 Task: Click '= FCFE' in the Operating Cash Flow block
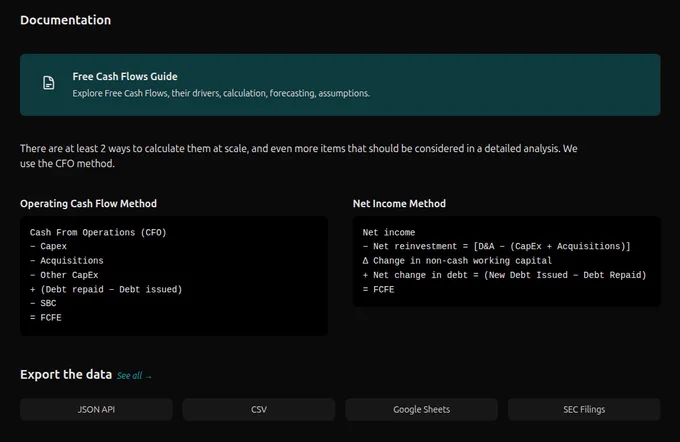(x=46, y=318)
